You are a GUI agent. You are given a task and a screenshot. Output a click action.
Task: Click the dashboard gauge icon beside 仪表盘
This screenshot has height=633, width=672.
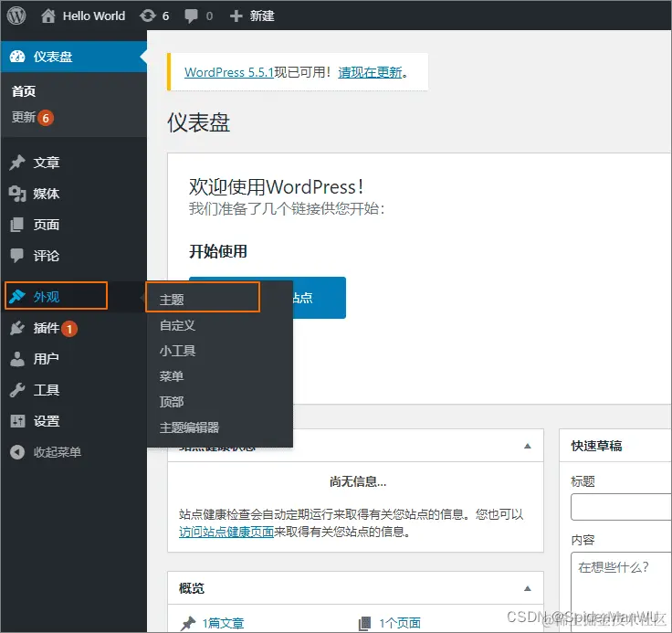(17, 57)
